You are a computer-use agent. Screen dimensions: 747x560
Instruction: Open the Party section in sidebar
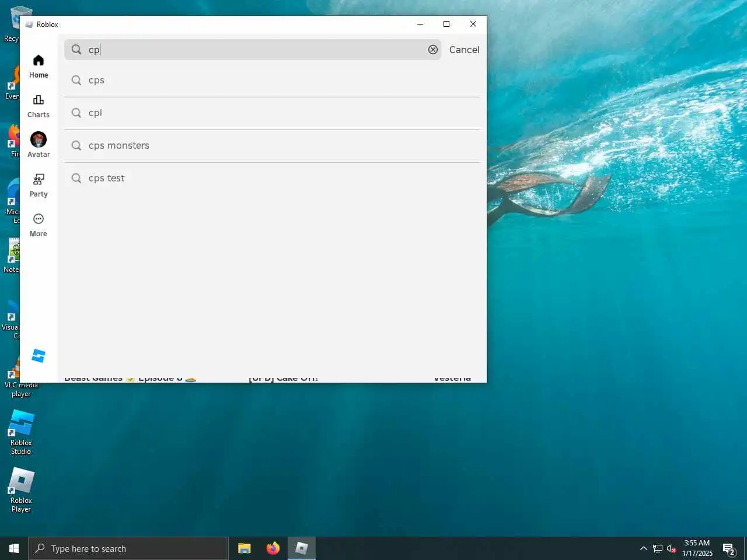tap(39, 185)
